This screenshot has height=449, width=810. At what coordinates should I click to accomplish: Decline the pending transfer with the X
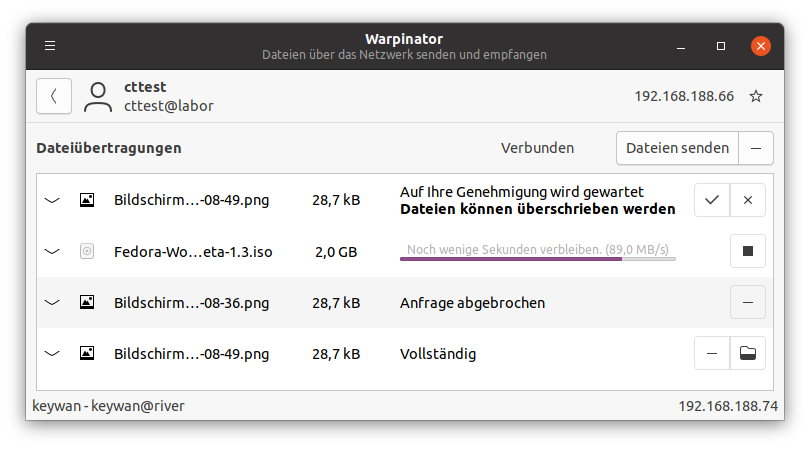click(748, 200)
